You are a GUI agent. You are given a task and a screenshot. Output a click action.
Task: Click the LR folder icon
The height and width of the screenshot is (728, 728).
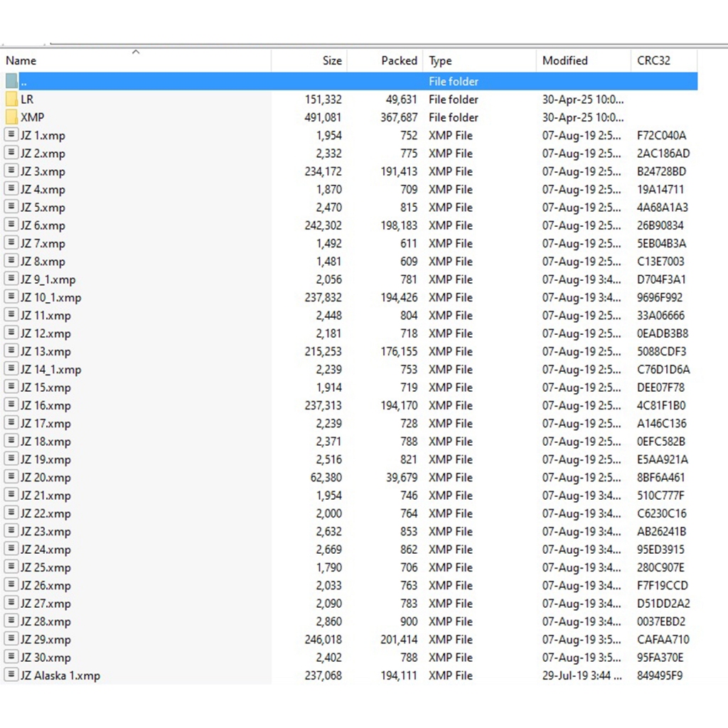click(x=11, y=100)
